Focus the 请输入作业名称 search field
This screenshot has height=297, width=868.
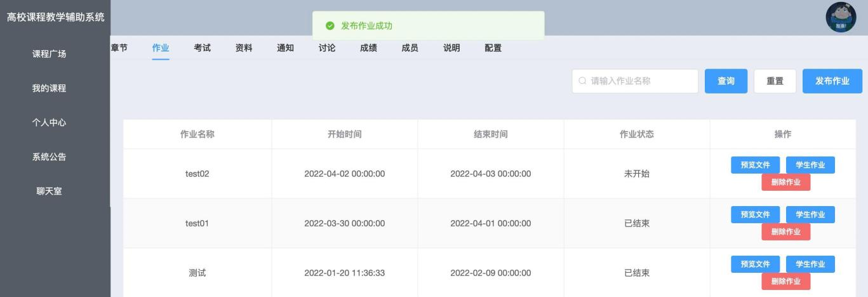point(635,81)
